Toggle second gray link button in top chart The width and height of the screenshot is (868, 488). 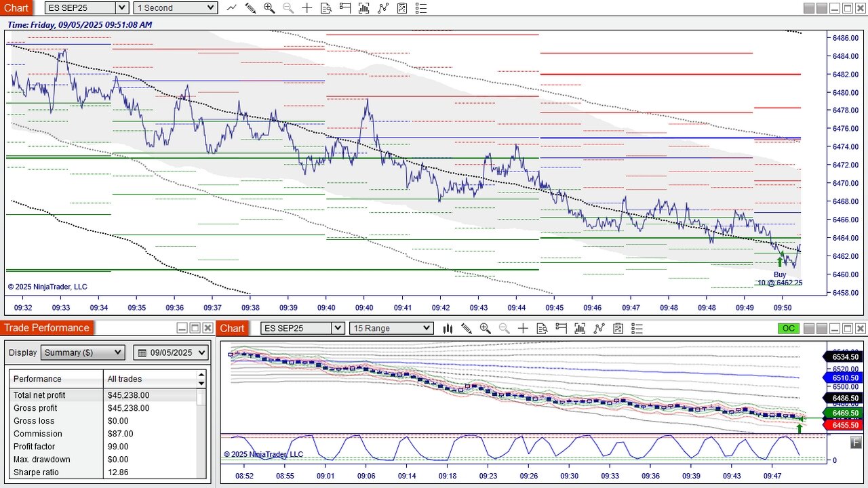[x=822, y=8]
